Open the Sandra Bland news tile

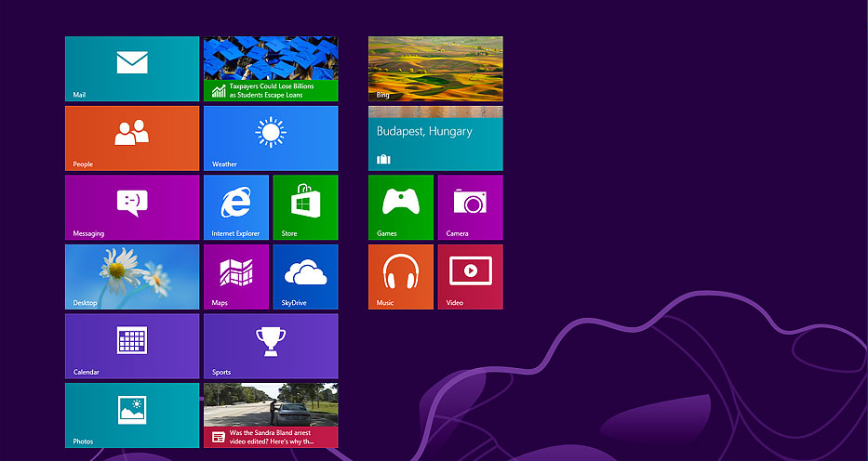tap(271, 415)
